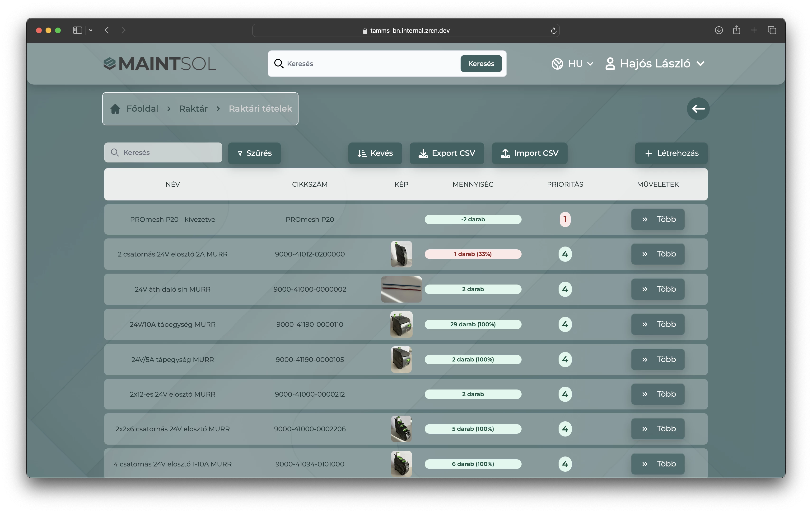Click the PROmesh P20 - kivezetve name
Screen dimensions: 812x513
173,219
